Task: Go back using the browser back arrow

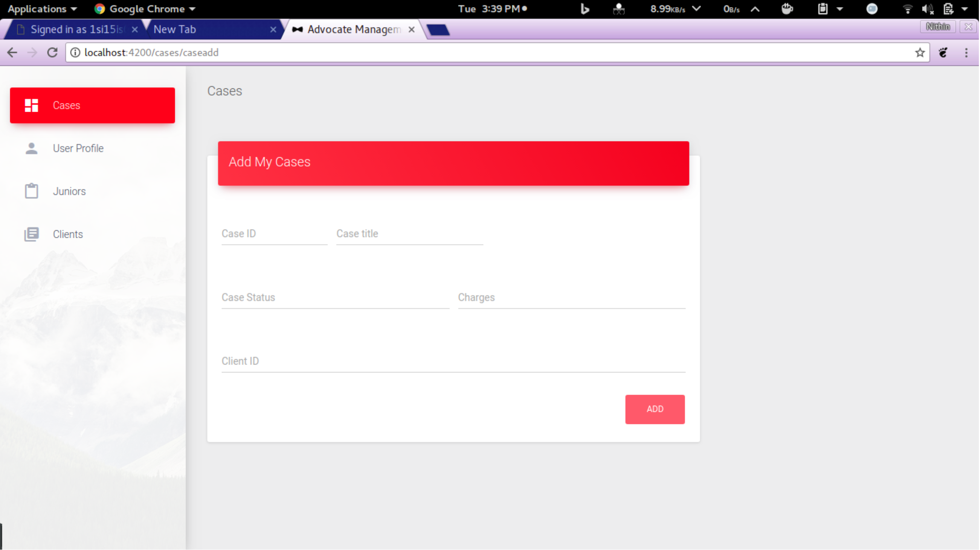Action: pos(12,52)
